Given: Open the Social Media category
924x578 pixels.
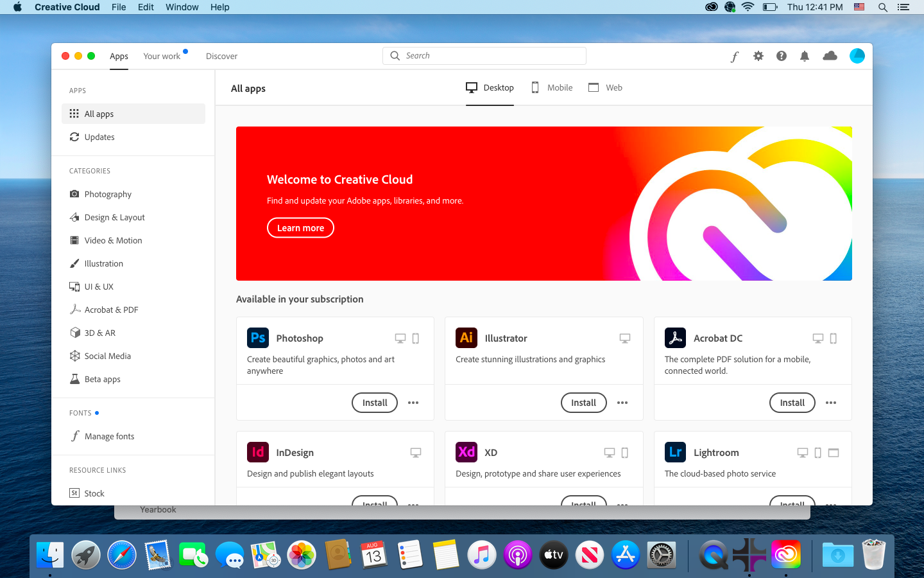Looking at the screenshot, I should pyautogui.click(x=133, y=356).
